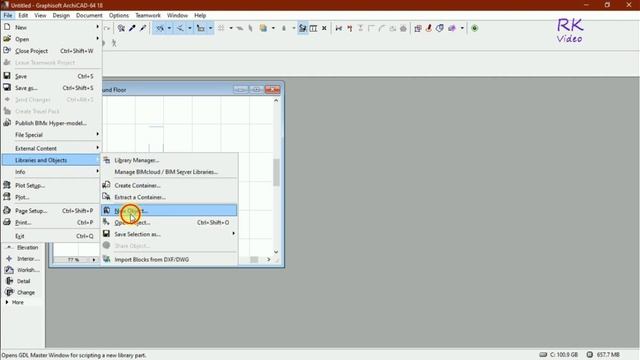Expand the External Content submenu
The height and width of the screenshot is (360, 640).
pos(51,149)
